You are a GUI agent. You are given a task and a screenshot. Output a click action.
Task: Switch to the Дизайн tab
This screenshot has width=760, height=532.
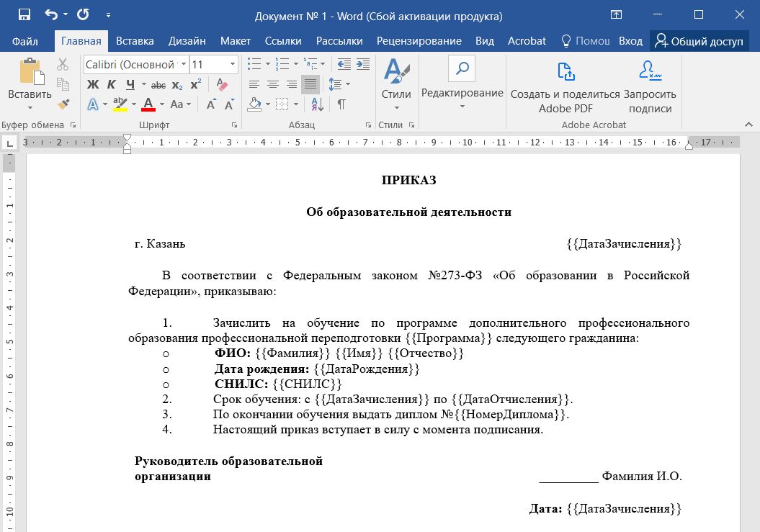tap(187, 41)
